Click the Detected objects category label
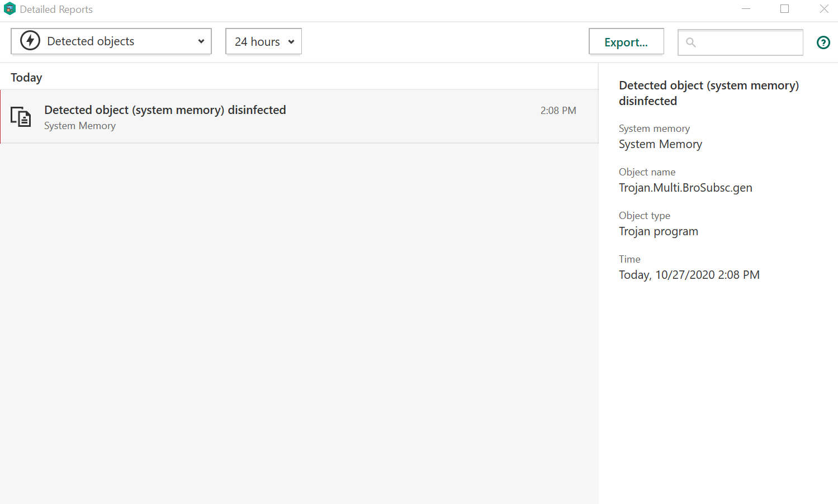This screenshot has width=838, height=504. pos(91,41)
